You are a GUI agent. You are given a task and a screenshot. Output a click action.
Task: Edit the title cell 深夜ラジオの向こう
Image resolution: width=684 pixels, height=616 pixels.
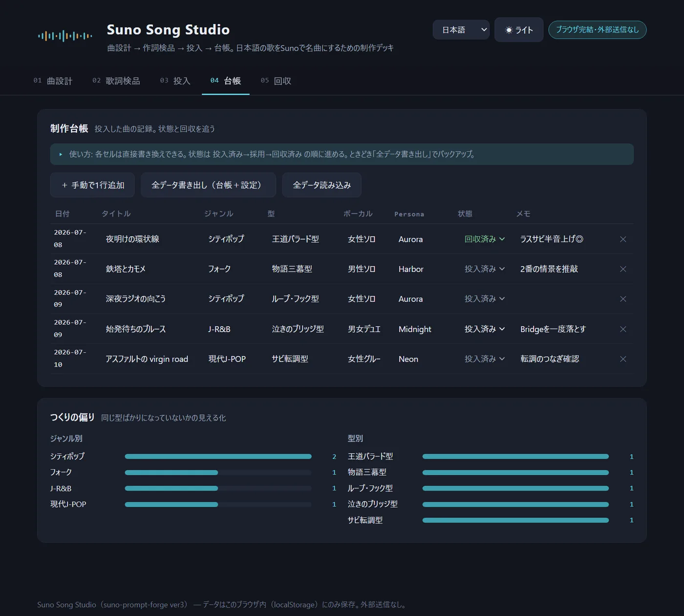(149, 299)
